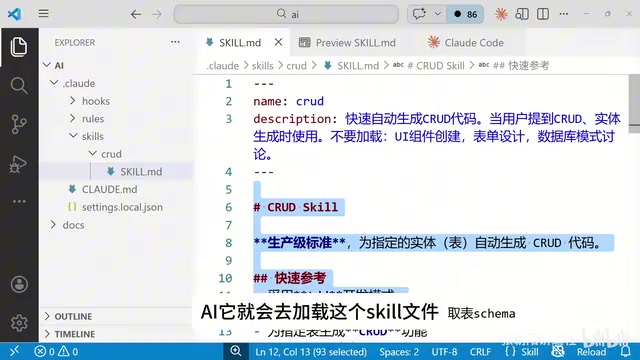Open the Source Control view
Viewport: 640px width, 360px height.
(19, 124)
